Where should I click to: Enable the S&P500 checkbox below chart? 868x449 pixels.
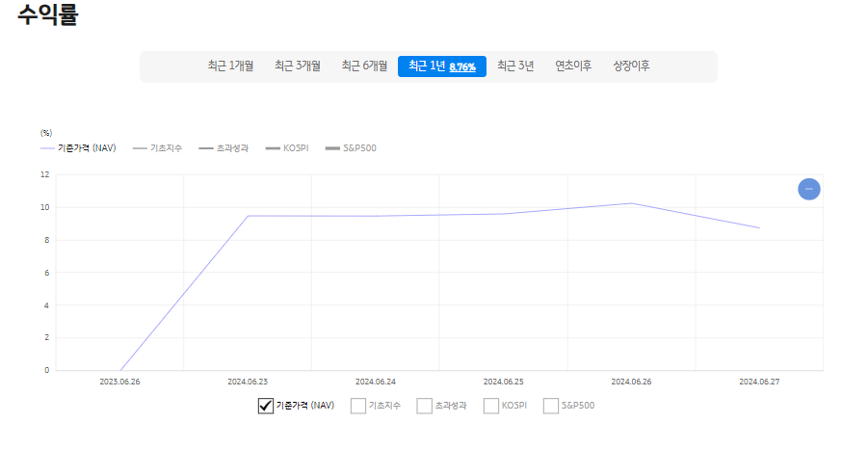click(551, 406)
